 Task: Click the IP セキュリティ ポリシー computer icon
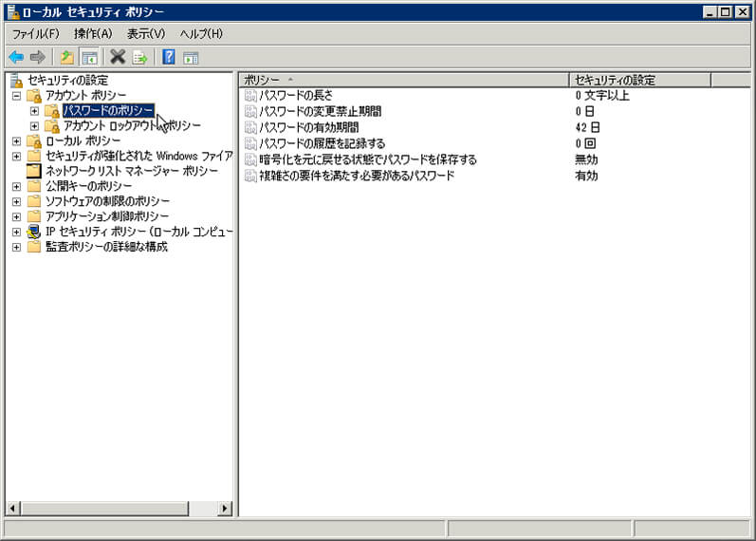pos(34,232)
